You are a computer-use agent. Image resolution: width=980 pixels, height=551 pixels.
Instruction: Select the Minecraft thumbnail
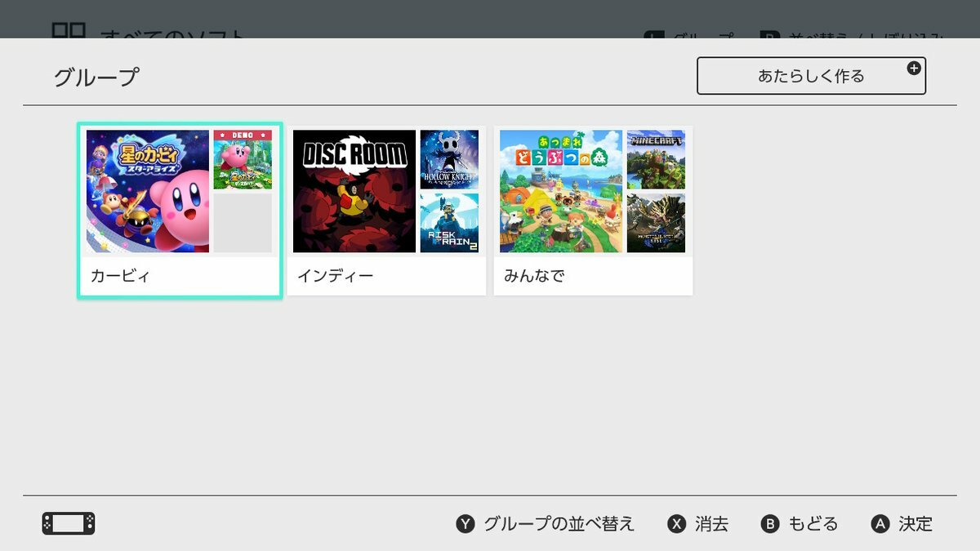point(656,159)
